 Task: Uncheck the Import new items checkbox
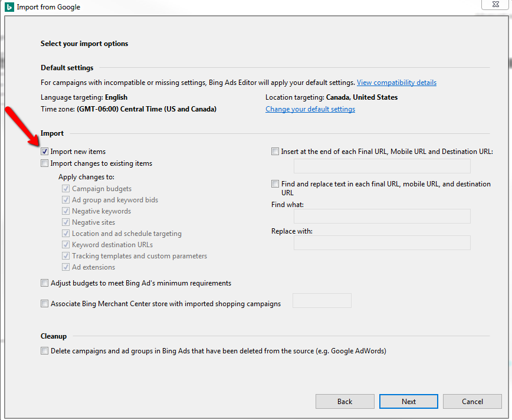[44, 152]
